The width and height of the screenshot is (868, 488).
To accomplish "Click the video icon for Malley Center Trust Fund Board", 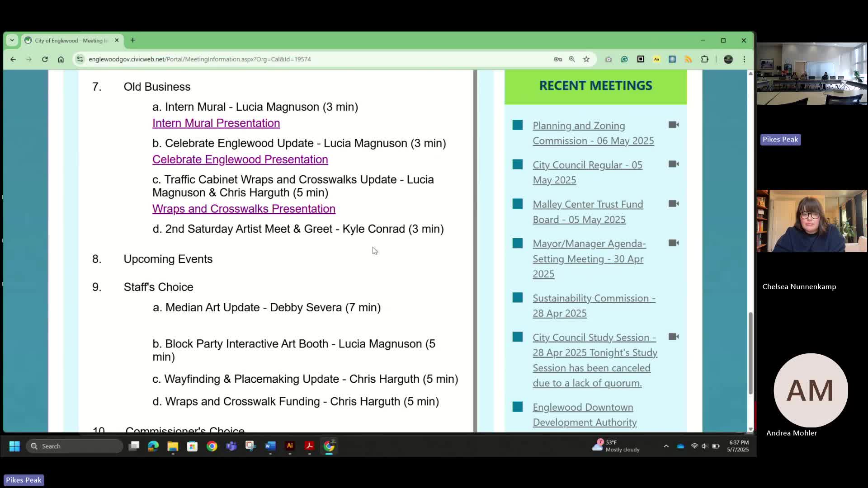I will pyautogui.click(x=674, y=204).
